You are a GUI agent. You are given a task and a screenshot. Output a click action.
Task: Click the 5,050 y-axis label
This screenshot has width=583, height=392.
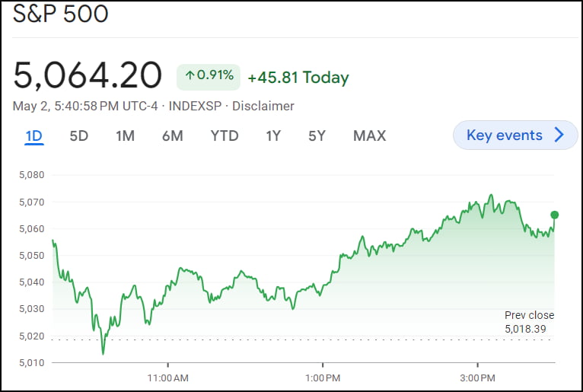click(x=32, y=256)
